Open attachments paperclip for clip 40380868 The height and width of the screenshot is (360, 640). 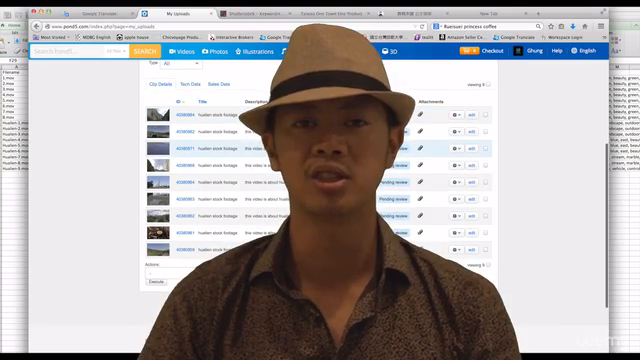tap(420, 165)
